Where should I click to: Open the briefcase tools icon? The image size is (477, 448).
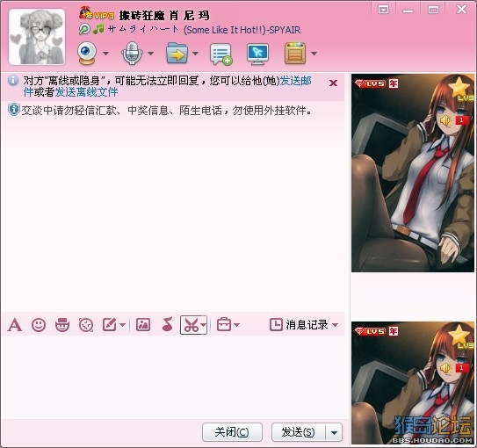[224, 324]
